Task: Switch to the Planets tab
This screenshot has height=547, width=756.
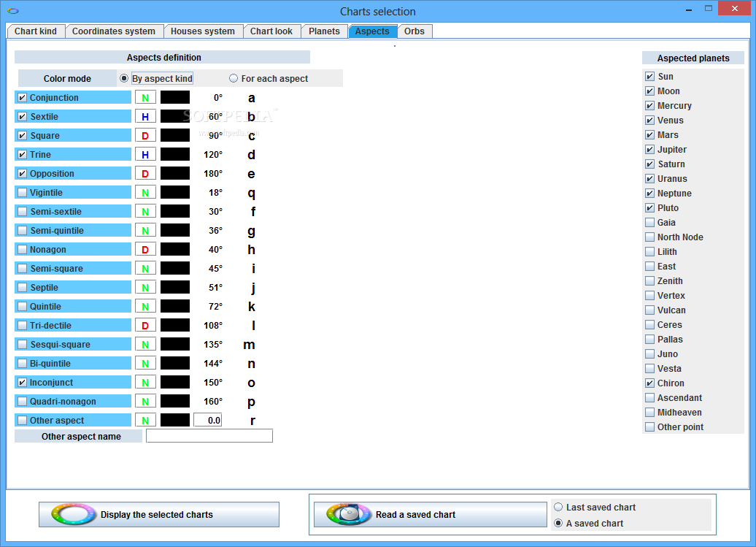Action: [324, 31]
